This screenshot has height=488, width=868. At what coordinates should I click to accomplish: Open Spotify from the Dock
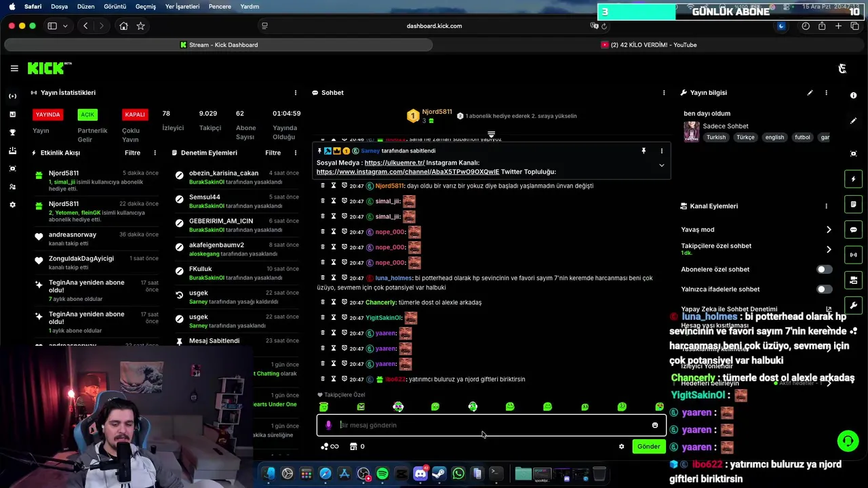(x=382, y=474)
